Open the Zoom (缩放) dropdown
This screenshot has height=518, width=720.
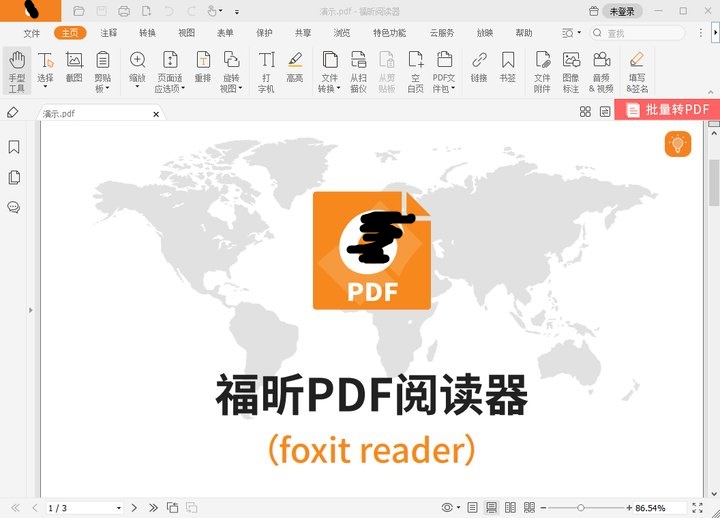pos(137,86)
